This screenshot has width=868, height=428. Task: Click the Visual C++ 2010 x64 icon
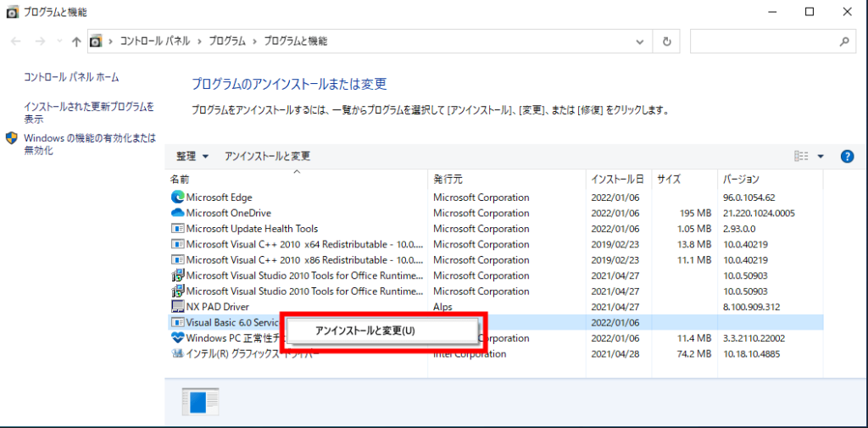pyautogui.click(x=177, y=243)
